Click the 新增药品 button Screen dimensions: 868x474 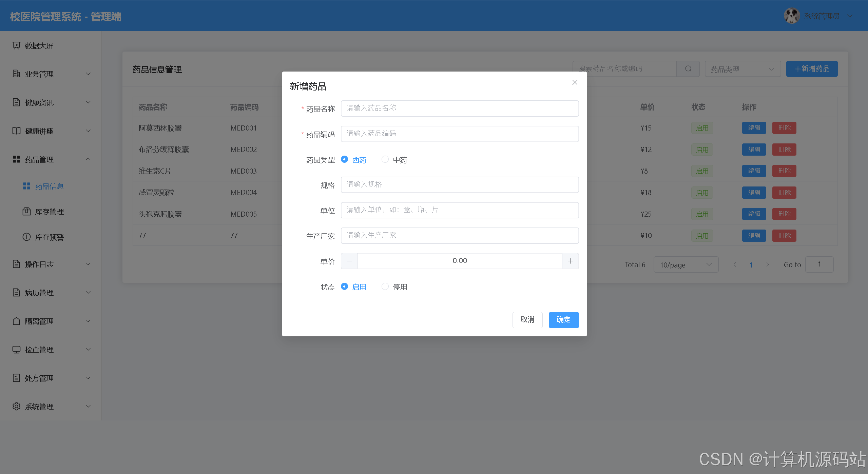tap(812, 69)
